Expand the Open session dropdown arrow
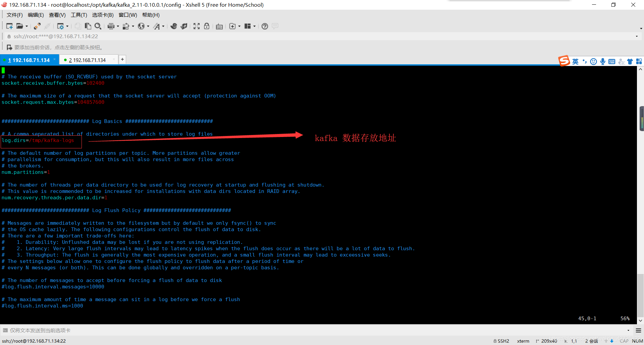This screenshot has height=345, width=644. pyautogui.click(x=27, y=26)
